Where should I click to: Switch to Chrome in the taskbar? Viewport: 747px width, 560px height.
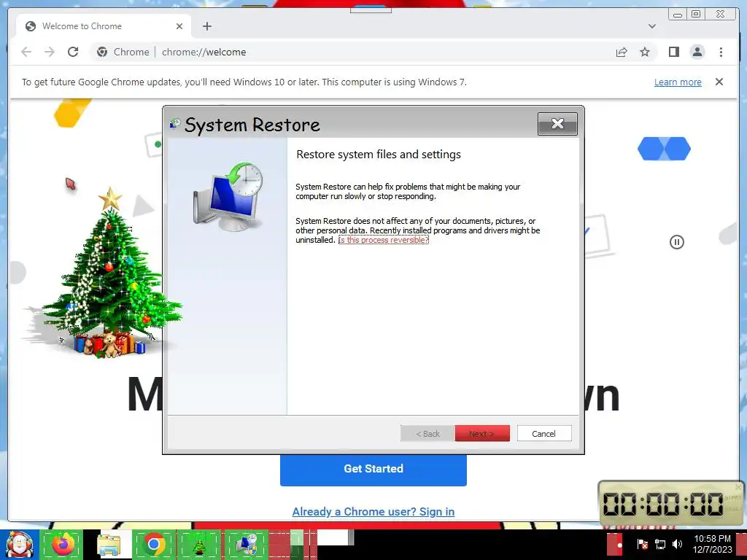point(153,545)
